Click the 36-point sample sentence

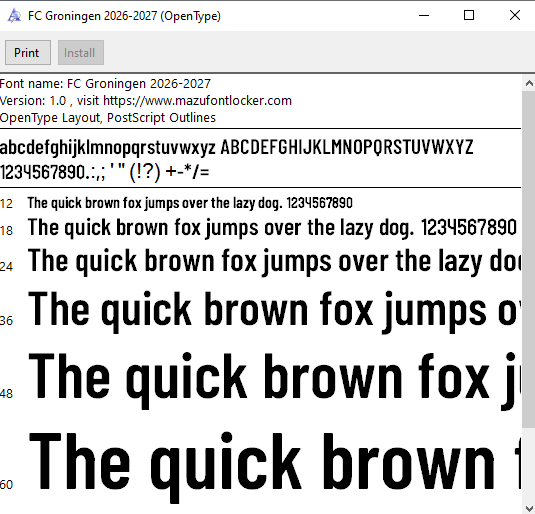[274, 311]
